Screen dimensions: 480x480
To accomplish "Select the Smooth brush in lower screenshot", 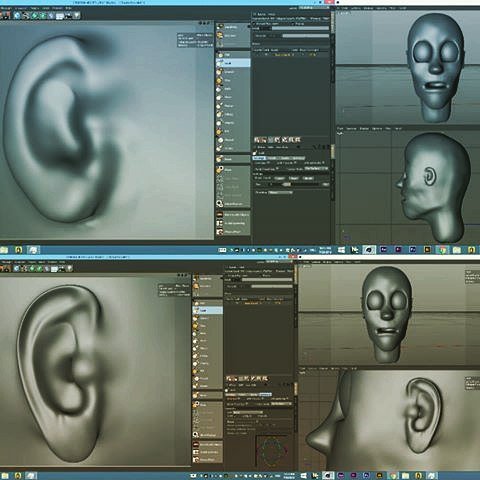I will pos(207,318).
